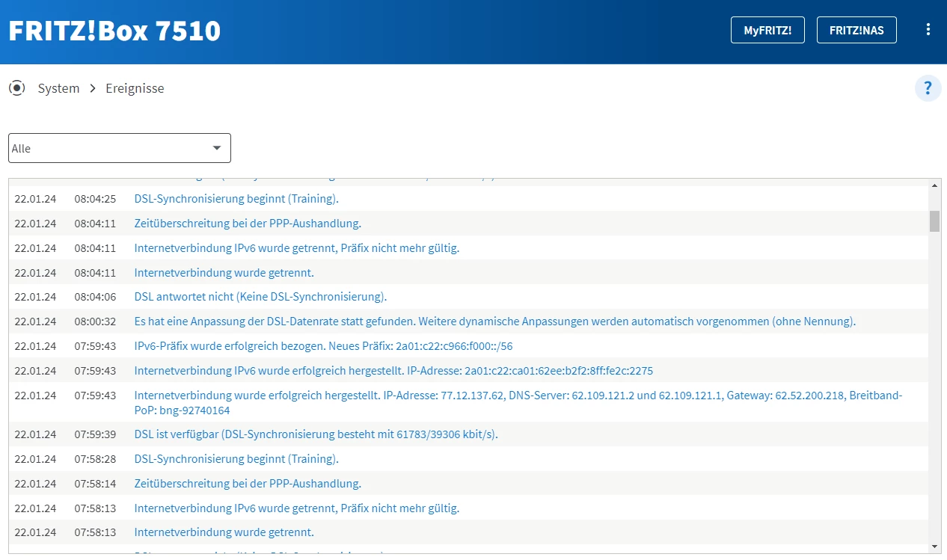This screenshot has width=947, height=560.
Task: Click the menu toggle icon beside System
Action: pyautogui.click(x=17, y=88)
